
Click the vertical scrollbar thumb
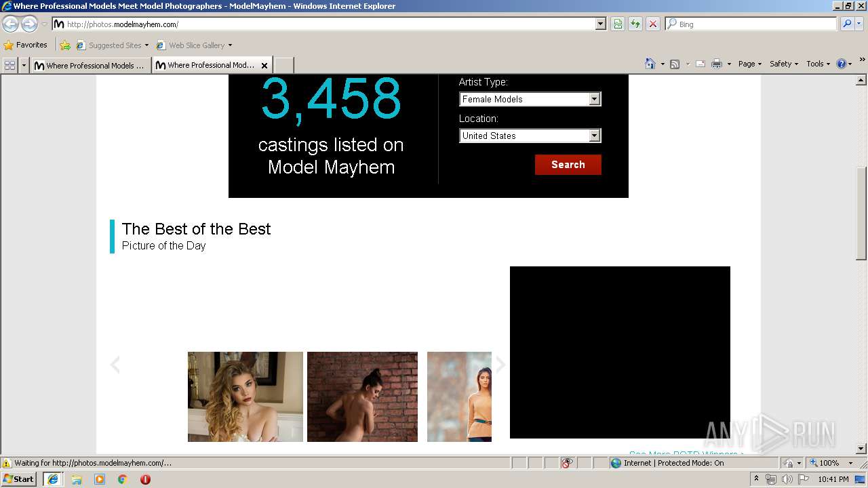(861, 213)
